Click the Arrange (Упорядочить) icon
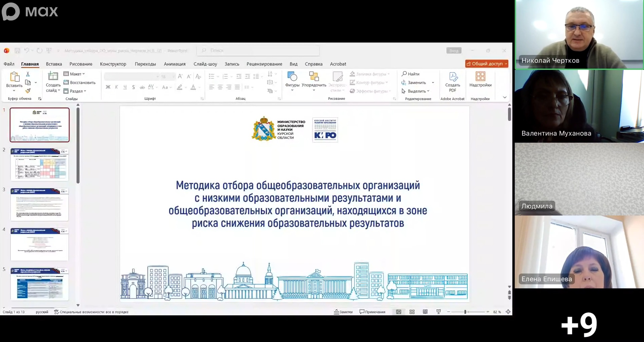 [314, 77]
